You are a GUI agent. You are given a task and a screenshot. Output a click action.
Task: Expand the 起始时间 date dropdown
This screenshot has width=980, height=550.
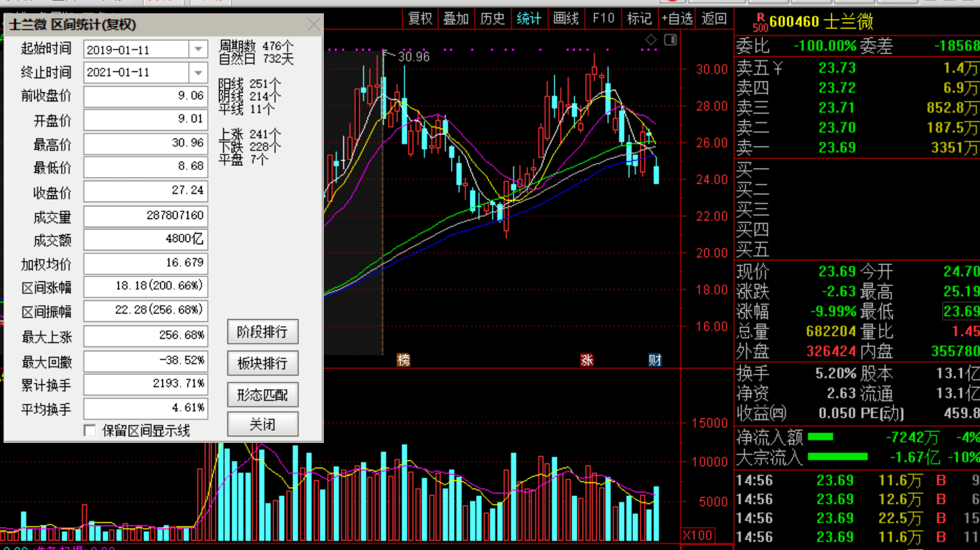point(199,49)
